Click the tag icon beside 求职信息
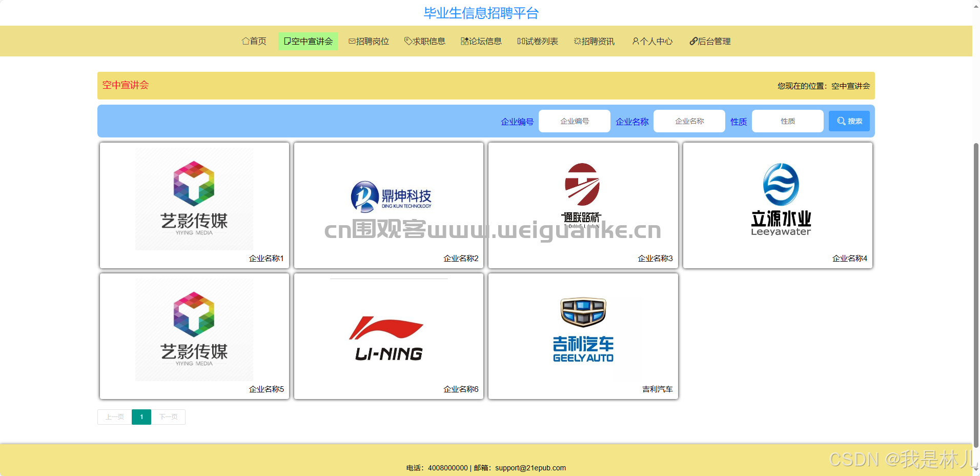 (x=409, y=41)
